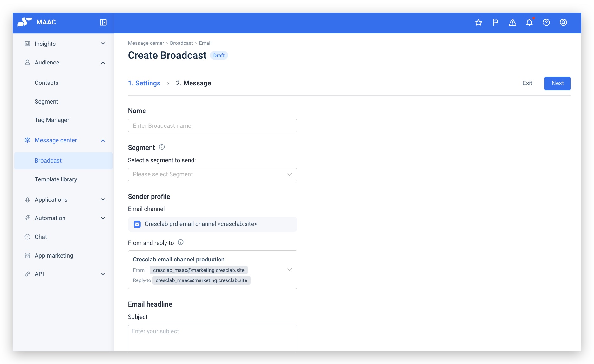Open Template library in sidebar
The image size is (594, 364).
tap(56, 179)
